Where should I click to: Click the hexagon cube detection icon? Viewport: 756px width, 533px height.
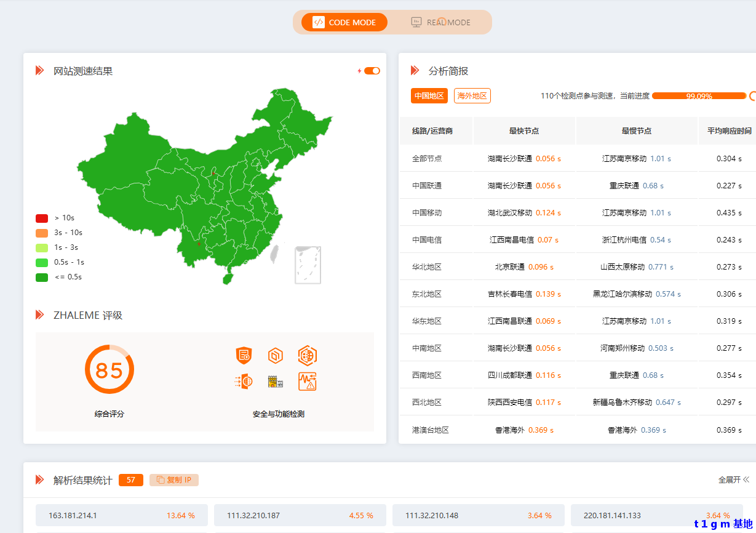(x=276, y=355)
